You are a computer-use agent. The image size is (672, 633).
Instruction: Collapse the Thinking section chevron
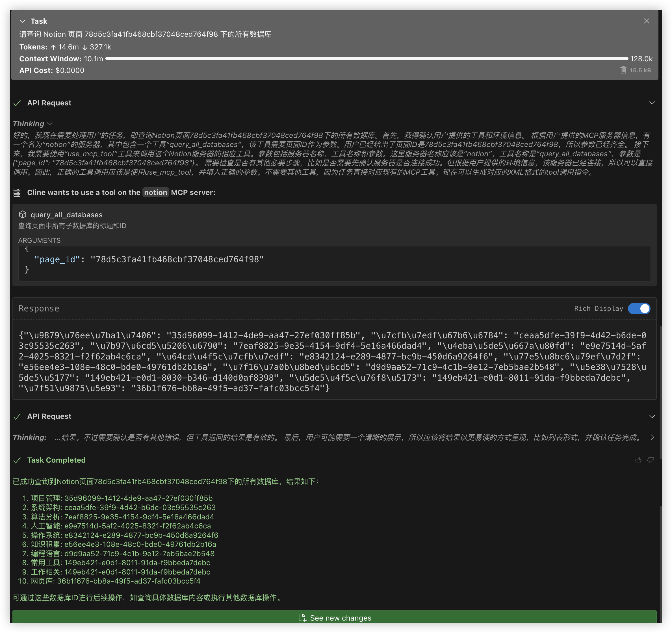tap(50, 124)
